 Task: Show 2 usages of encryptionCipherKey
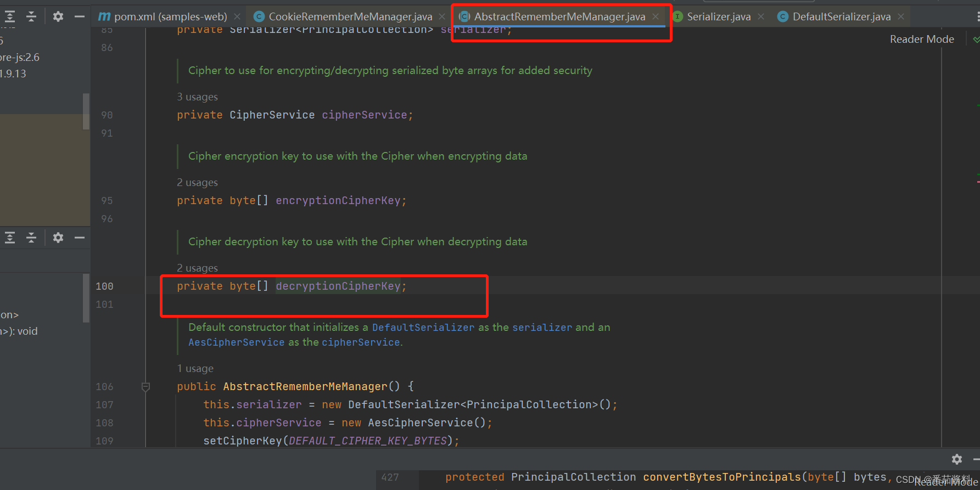pos(197,183)
